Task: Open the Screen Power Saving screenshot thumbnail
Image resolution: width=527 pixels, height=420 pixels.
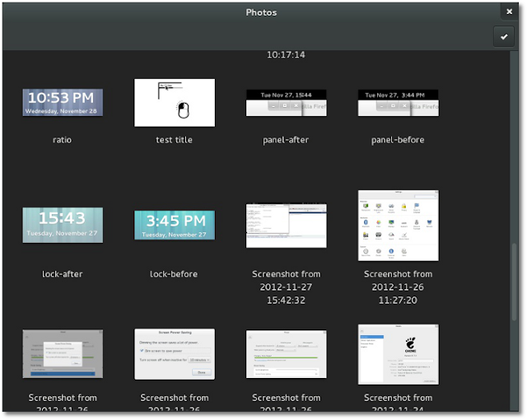Action: click(x=175, y=354)
